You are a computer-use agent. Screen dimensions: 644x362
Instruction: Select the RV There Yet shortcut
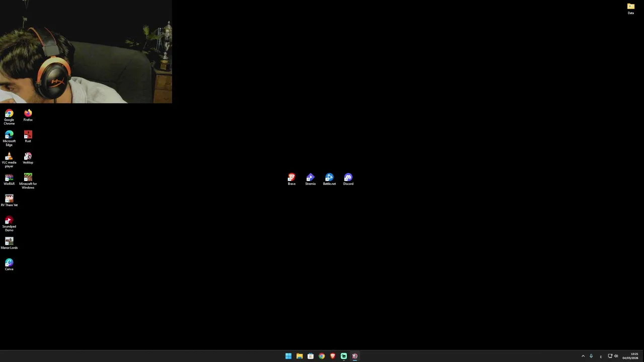9,201
